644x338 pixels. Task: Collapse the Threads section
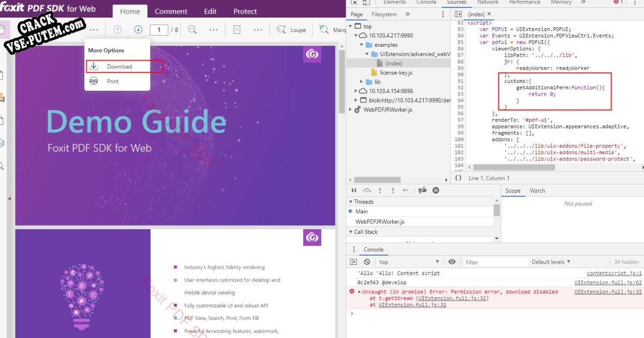click(351, 202)
